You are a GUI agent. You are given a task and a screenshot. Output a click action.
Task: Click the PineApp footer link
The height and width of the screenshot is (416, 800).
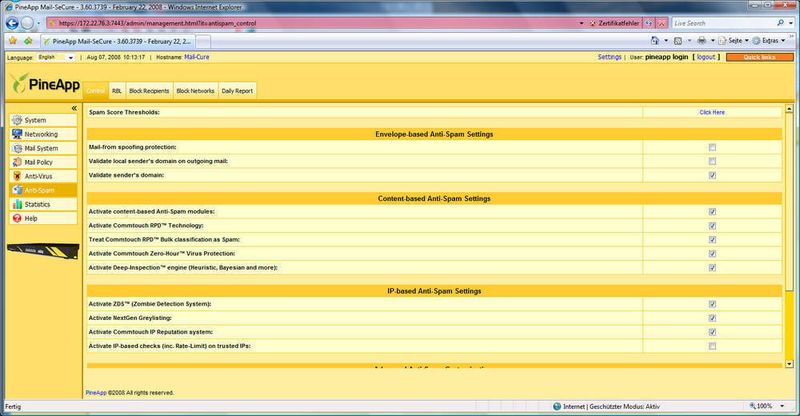tap(96, 393)
